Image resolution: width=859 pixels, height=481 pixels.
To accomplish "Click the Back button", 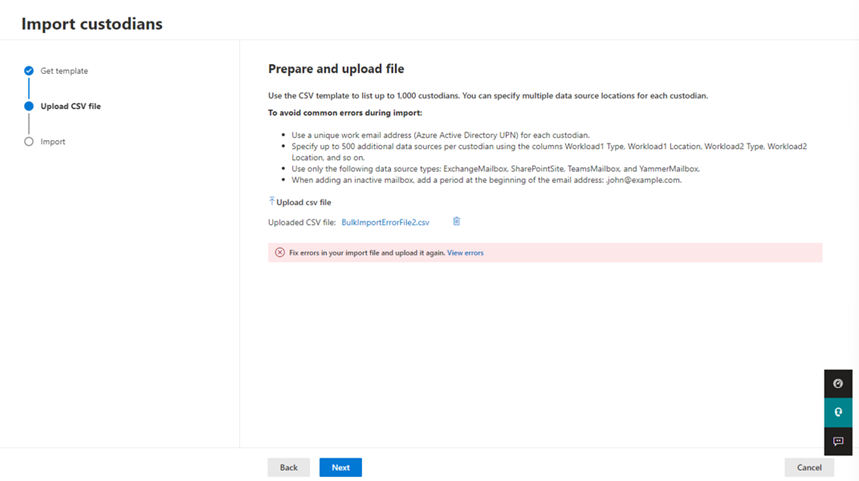I will coord(289,467).
